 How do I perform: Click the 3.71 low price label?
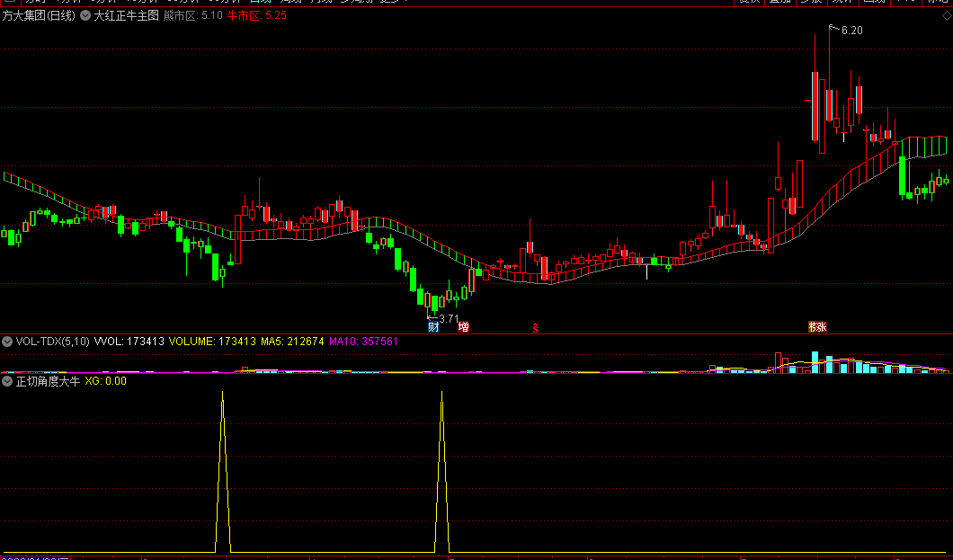449,318
